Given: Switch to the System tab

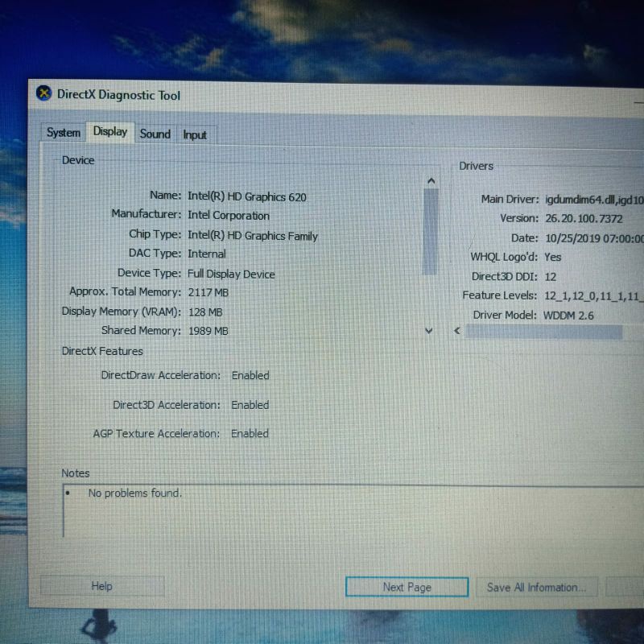Looking at the screenshot, I should click(63, 133).
